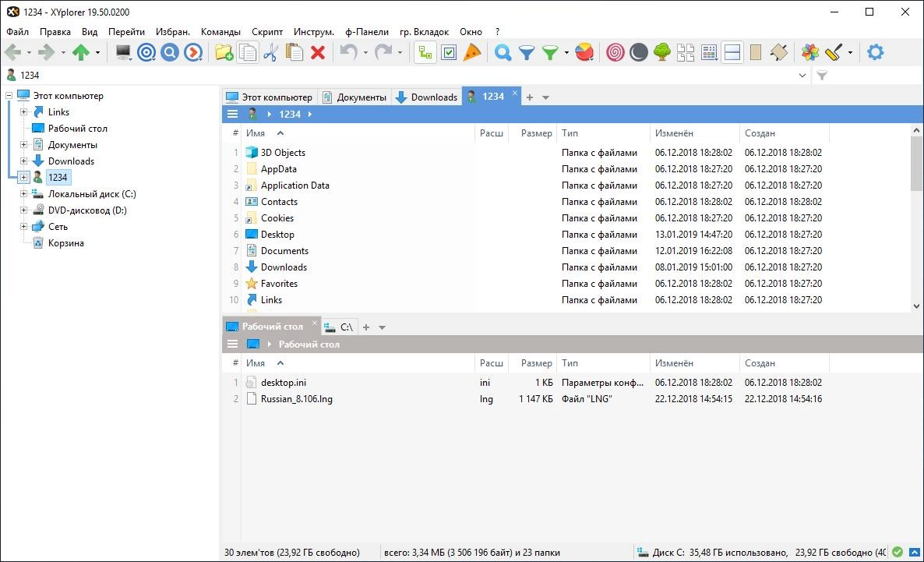Open the Инструм. menu

click(313, 32)
